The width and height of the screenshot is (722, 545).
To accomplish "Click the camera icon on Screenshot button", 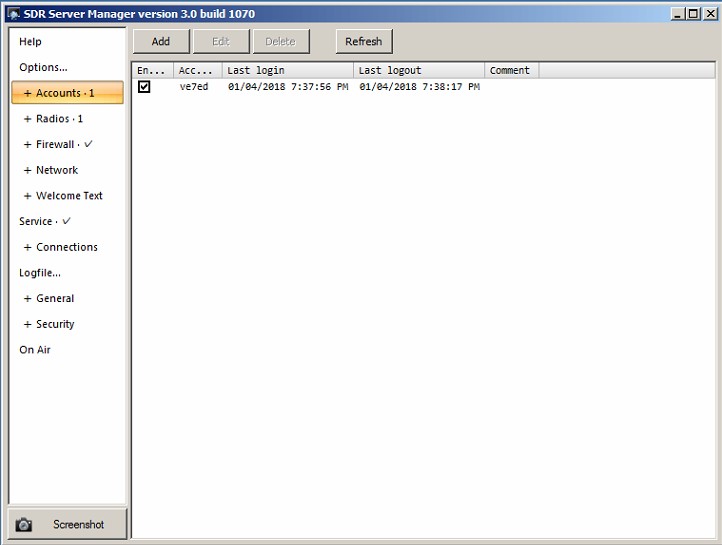I will tap(23, 525).
